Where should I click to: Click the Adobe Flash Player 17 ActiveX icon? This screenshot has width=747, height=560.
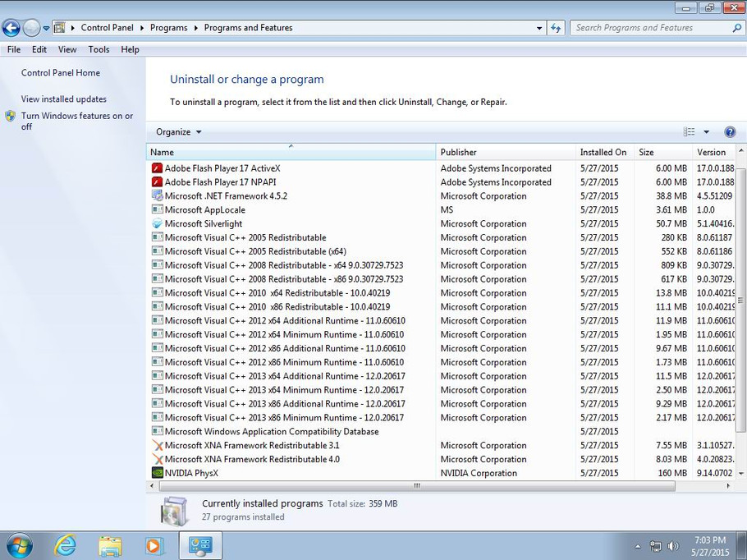(158, 168)
